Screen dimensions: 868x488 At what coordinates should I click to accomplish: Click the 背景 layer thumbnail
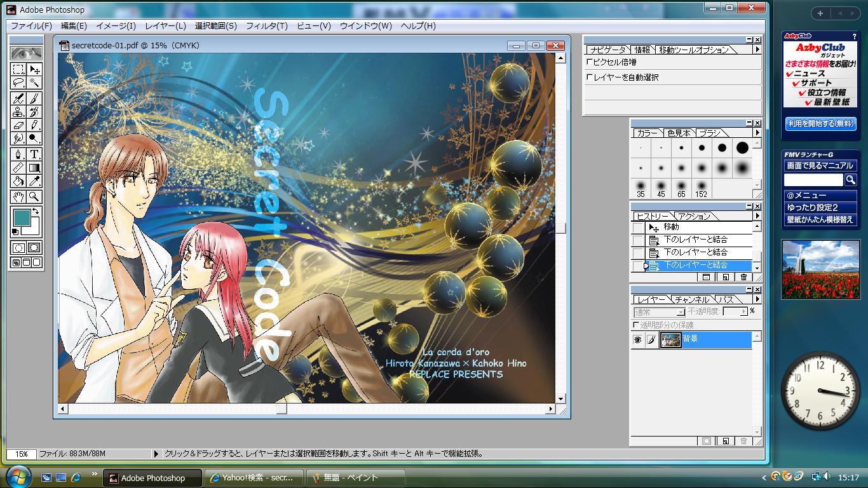coord(670,340)
